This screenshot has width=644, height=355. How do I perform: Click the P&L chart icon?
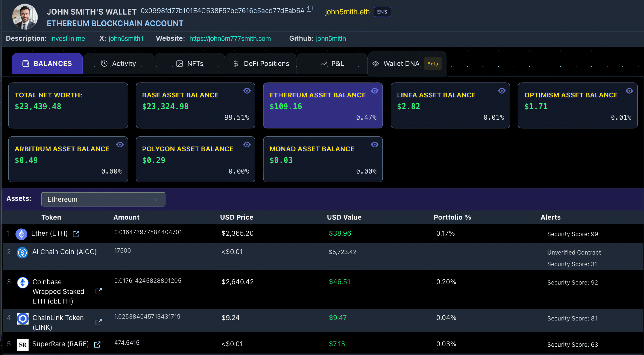point(324,63)
